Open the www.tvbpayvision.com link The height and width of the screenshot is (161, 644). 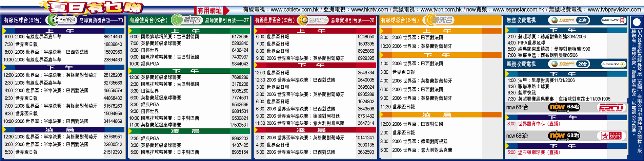click(614, 10)
